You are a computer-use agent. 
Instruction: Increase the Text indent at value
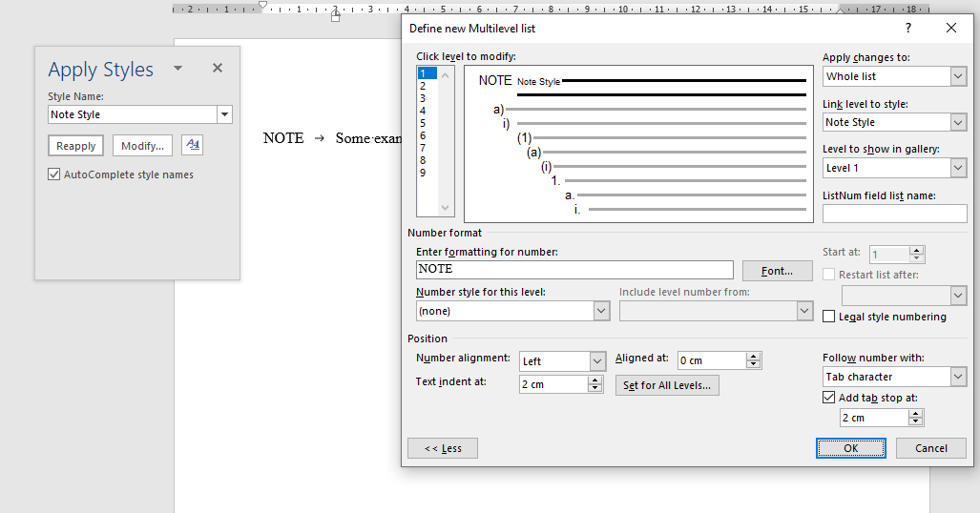pos(595,380)
